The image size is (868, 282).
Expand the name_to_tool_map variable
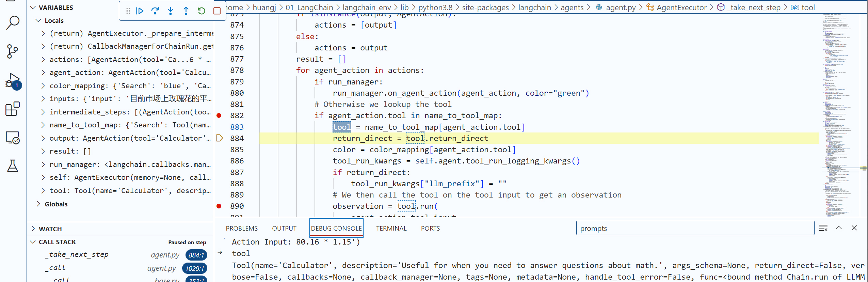43,125
